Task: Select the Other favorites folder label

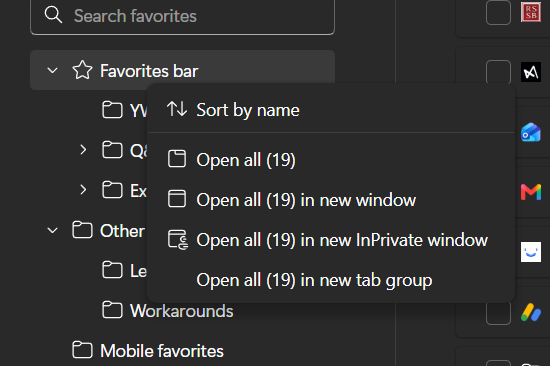Action: (122, 231)
